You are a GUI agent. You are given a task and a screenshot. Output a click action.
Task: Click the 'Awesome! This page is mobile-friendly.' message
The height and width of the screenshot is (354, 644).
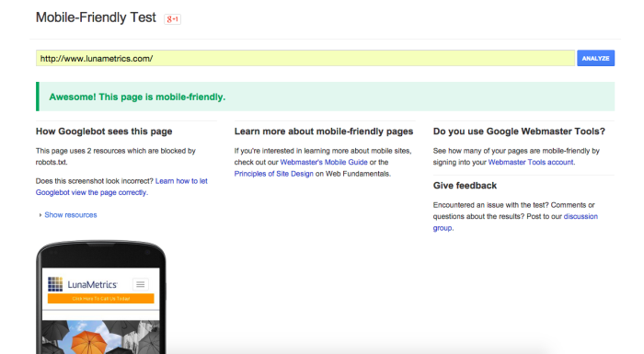(137, 97)
